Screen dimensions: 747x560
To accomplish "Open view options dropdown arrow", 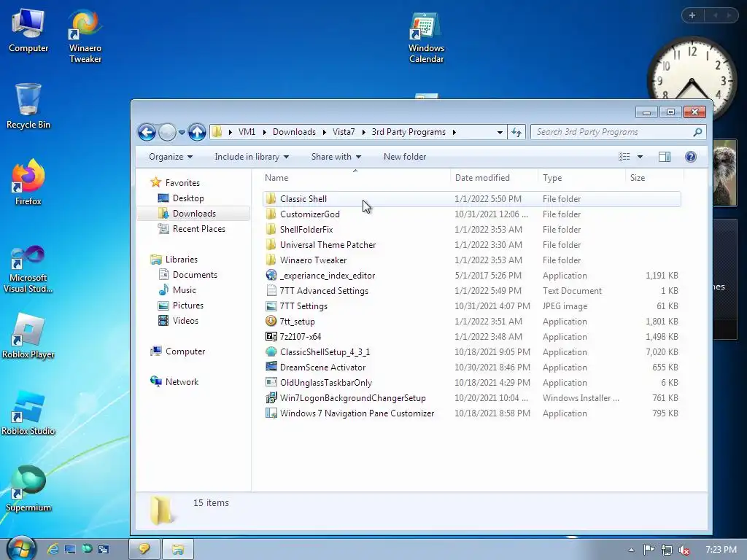I will coord(640,157).
